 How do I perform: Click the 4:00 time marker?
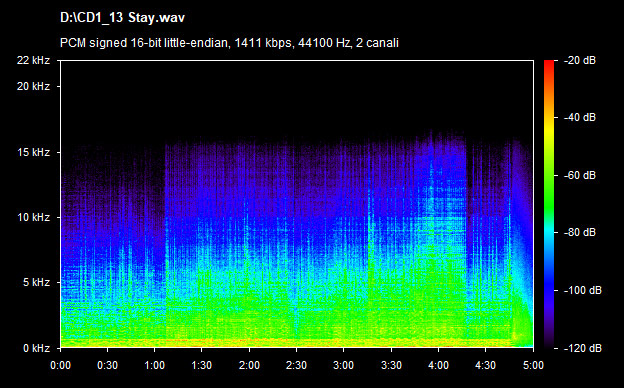pos(439,365)
